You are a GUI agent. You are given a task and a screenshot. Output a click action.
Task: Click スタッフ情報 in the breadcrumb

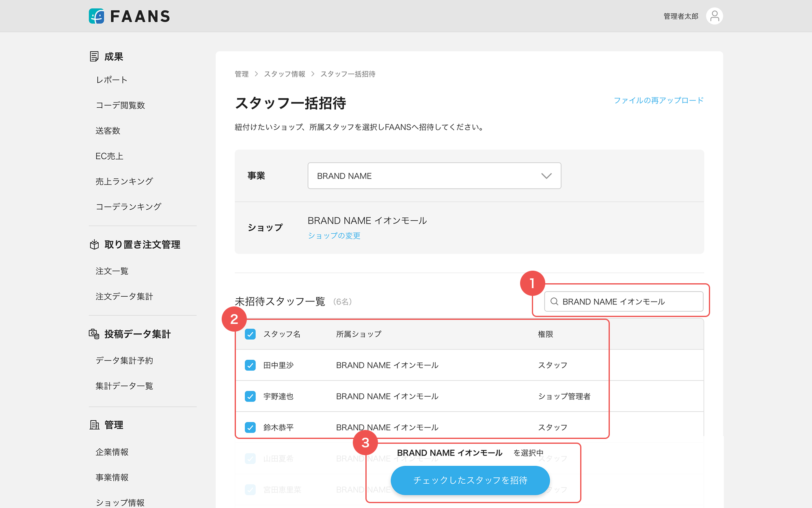coord(284,74)
